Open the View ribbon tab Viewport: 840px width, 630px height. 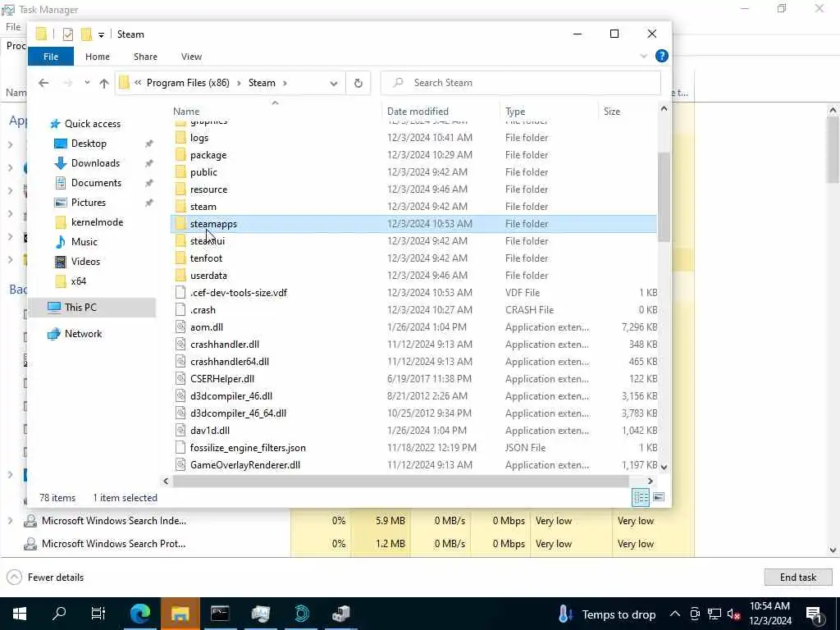191,57
